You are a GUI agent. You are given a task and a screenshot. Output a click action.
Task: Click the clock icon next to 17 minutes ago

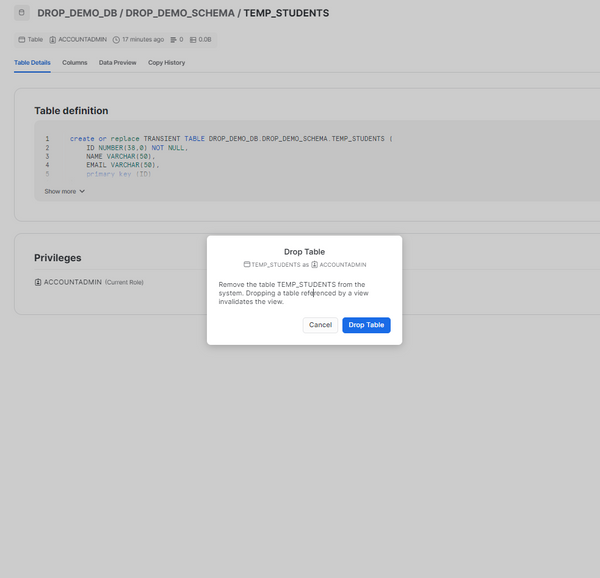[116, 40]
